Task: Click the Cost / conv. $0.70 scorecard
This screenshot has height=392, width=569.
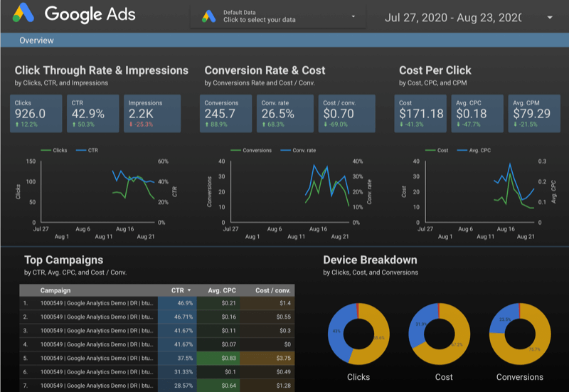Action: coord(347,114)
